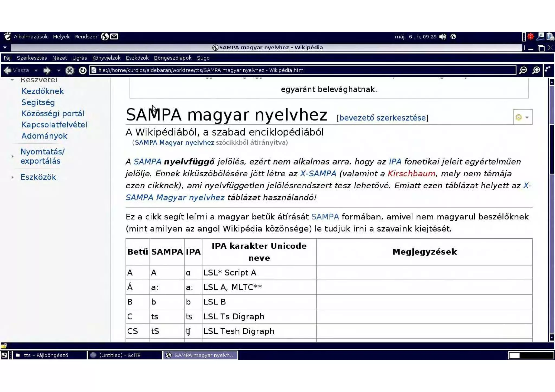Open mail client launcher in panel
Viewport: 555px width, 392px height.
[x=114, y=36]
